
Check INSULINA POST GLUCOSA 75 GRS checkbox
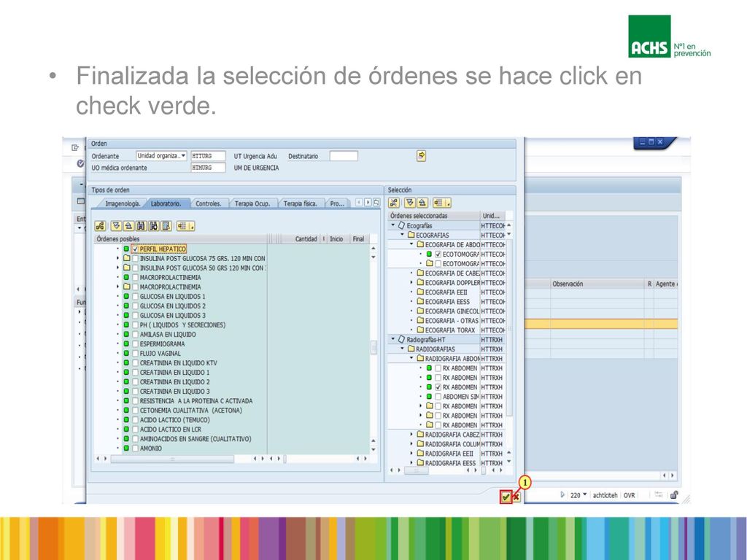(135, 259)
